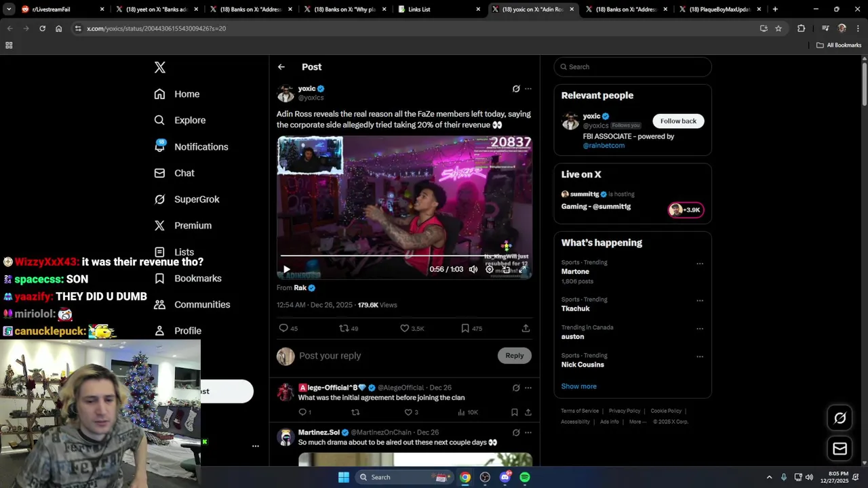
Task: Open options for Martone trend
Action: pos(700,264)
